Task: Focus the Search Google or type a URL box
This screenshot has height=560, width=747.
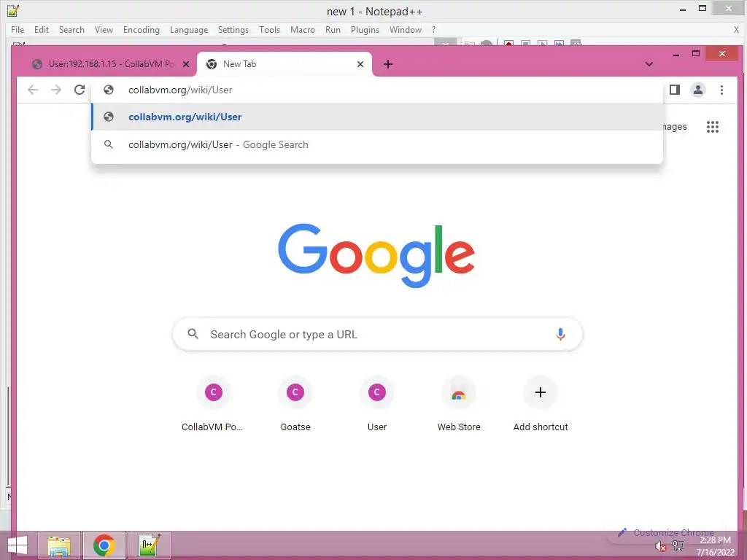Action: (377, 334)
